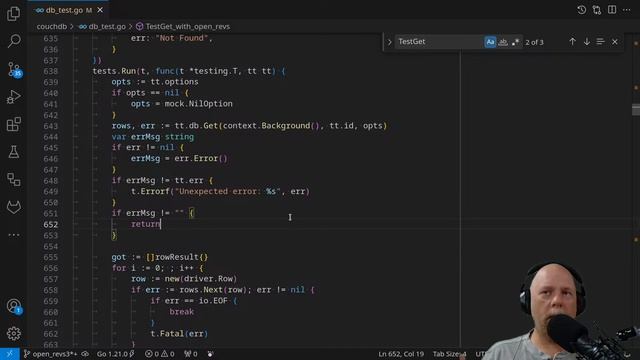
Task: Split the editor to the right
Action: click(611, 10)
